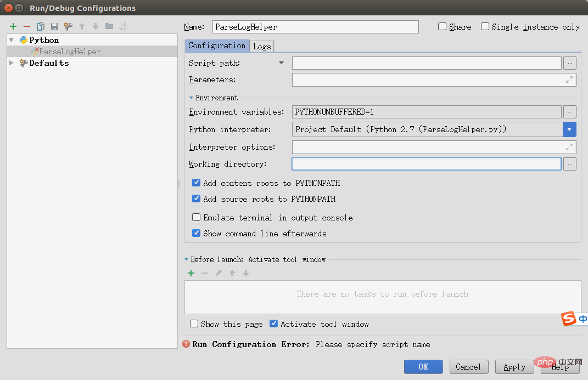This screenshot has width=588, height=380.
Task: Switch to the Logs tab
Action: [x=262, y=47]
